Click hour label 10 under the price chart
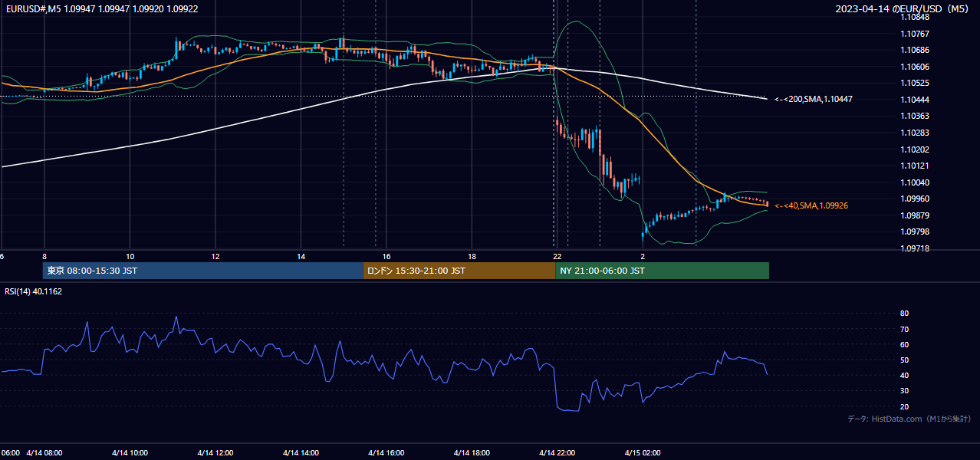This screenshot has width=980, height=460. [x=130, y=256]
